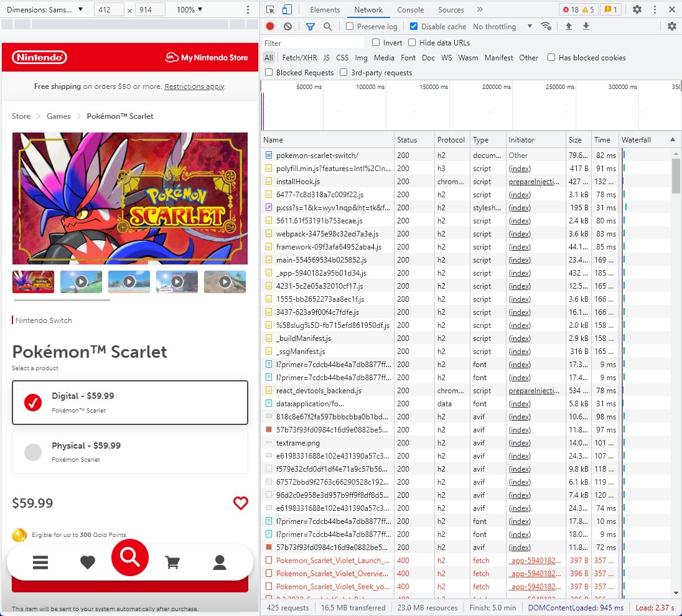
Task: Open the Restrictions apply link
Action: [x=194, y=86]
